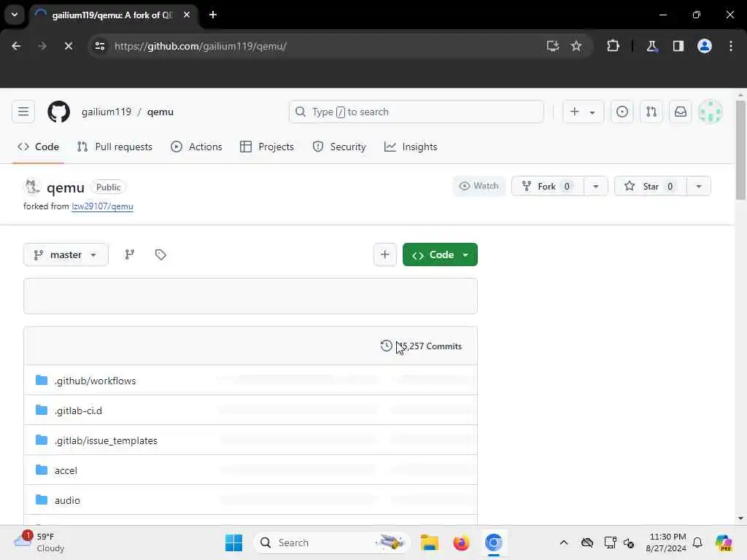The width and height of the screenshot is (747, 560).
Task: Click the qemu repo name in breadcrumb
Action: click(x=160, y=112)
